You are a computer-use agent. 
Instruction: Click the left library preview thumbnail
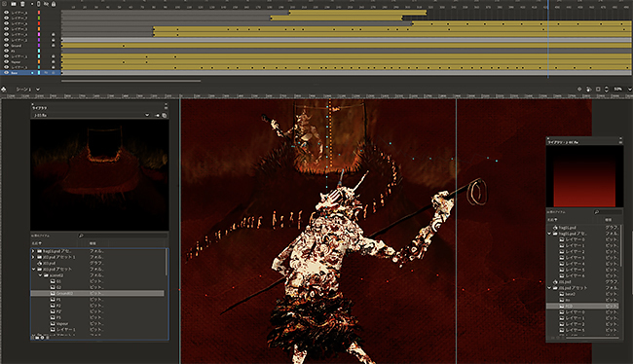(99, 175)
